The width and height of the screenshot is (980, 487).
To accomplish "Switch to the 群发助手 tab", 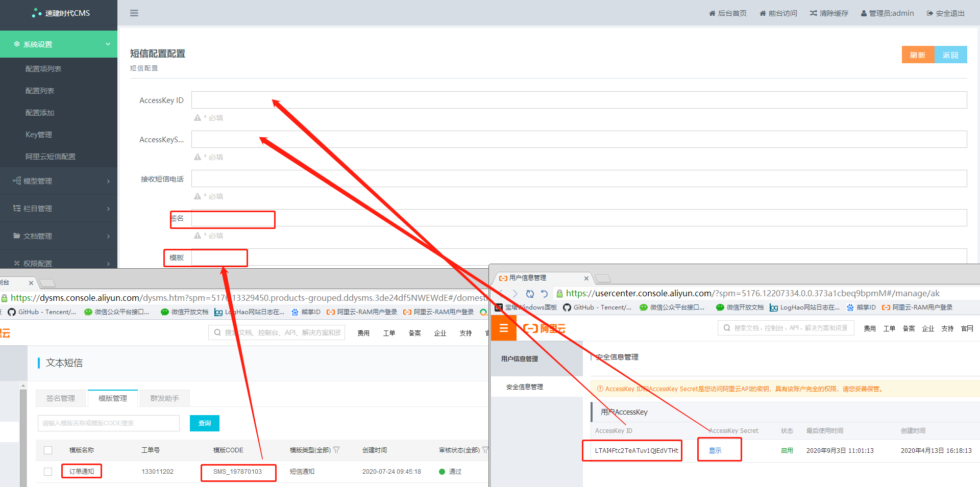I will point(165,398).
